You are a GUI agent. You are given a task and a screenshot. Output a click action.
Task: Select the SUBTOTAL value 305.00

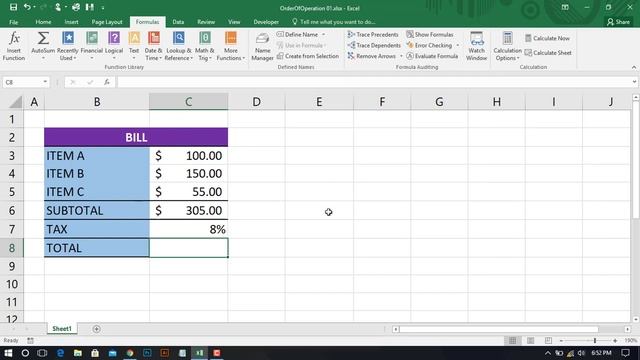(x=189, y=210)
